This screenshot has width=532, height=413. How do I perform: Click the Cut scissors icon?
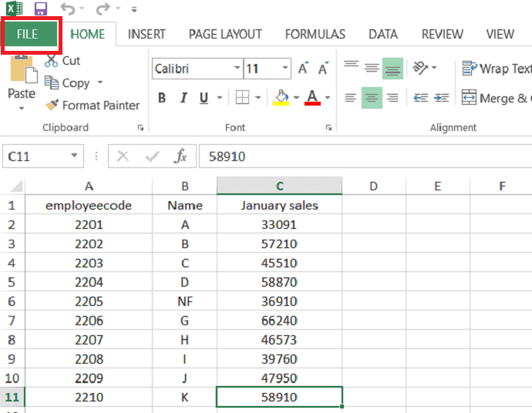(52, 60)
